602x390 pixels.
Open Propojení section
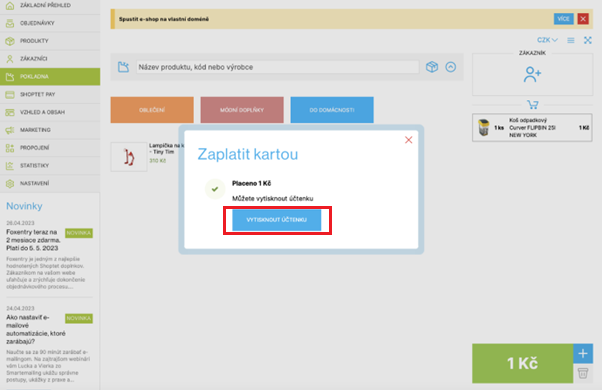tap(50, 148)
